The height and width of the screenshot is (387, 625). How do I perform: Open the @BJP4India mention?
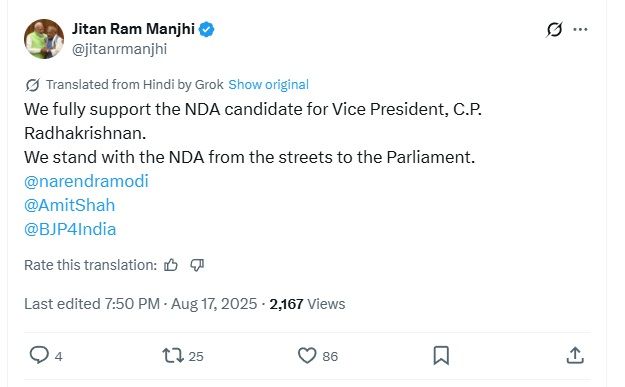pos(70,230)
